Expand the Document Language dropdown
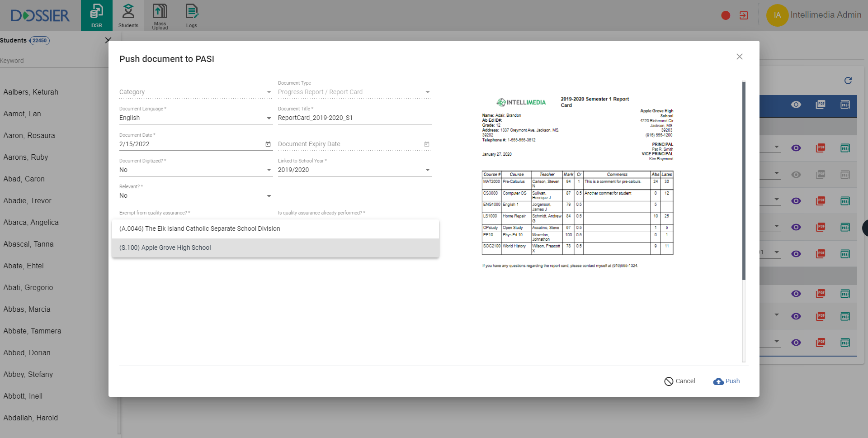Image resolution: width=868 pixels, height=438 pixels. click(x=269, y=118)
